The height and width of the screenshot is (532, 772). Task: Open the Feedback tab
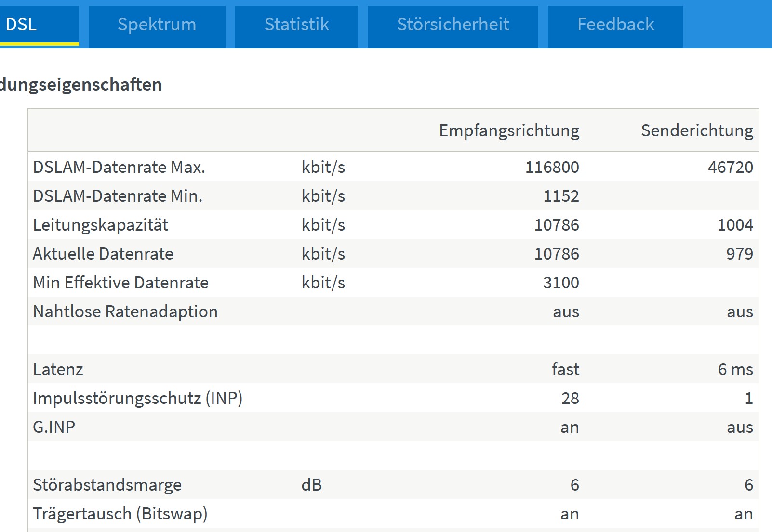click(615, 26)
